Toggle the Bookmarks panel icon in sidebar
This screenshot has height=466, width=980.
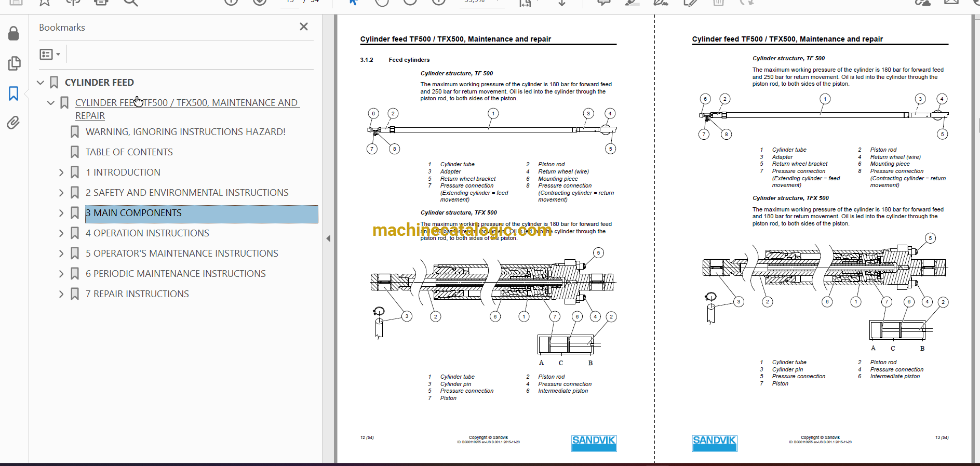pyautogui.click(x=14, y=94)
